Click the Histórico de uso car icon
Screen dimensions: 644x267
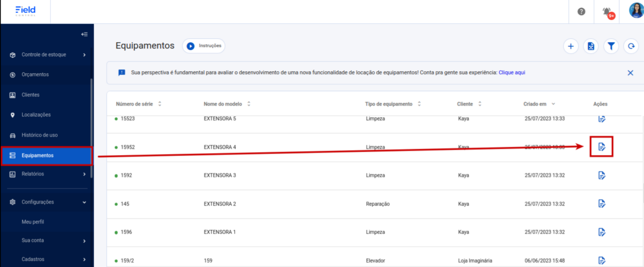tap(12, 135)
